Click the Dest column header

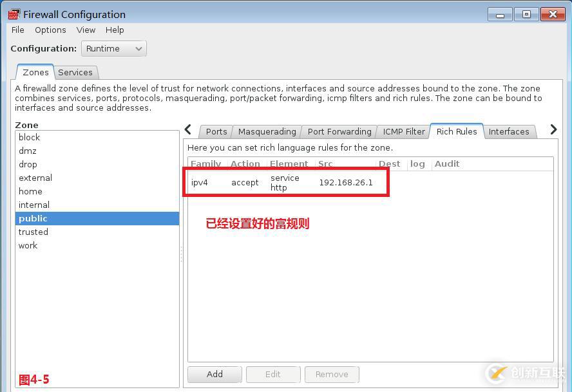click(392, 163)
